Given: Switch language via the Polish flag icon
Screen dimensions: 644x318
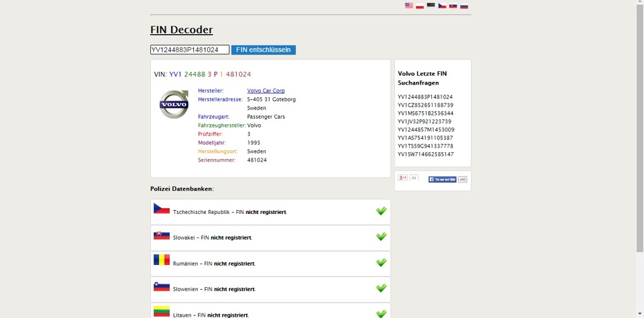Looking at the screenshot, I should [x=420, y=6].
